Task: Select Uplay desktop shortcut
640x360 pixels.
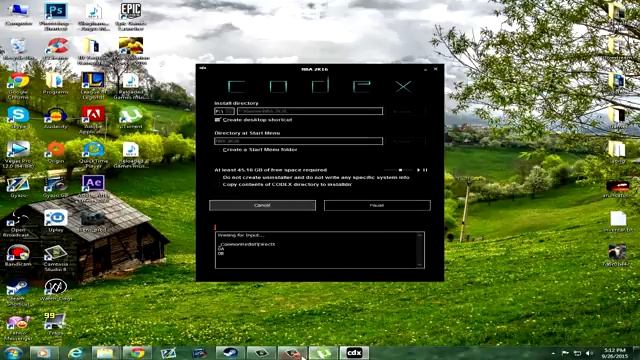Action: tap(56, 221)
